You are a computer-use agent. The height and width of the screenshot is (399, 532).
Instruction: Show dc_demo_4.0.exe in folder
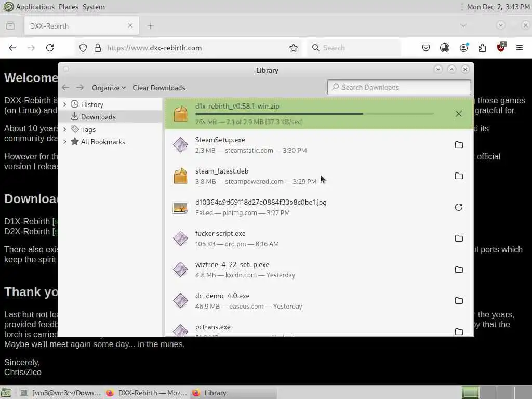[x=459, y=301]
